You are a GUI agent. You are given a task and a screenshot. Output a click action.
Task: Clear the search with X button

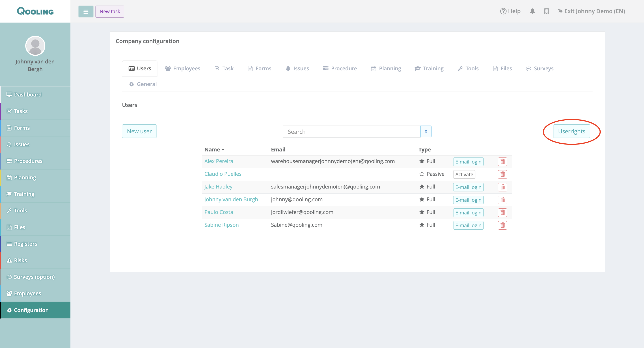pos(426,131)
